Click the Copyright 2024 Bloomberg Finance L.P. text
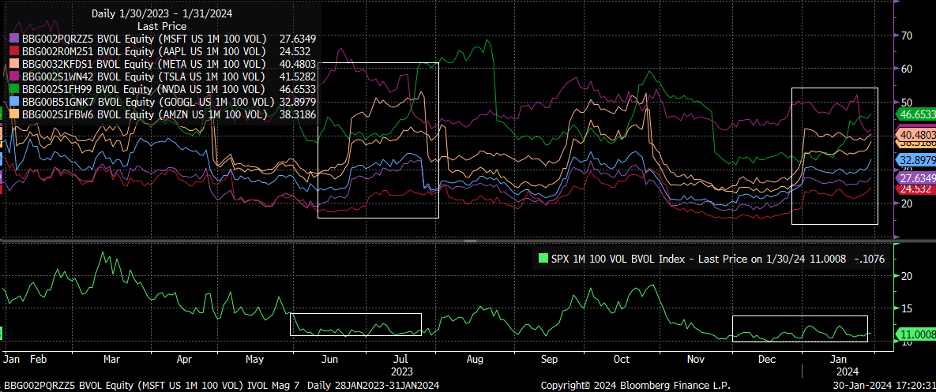 [635, 385]
